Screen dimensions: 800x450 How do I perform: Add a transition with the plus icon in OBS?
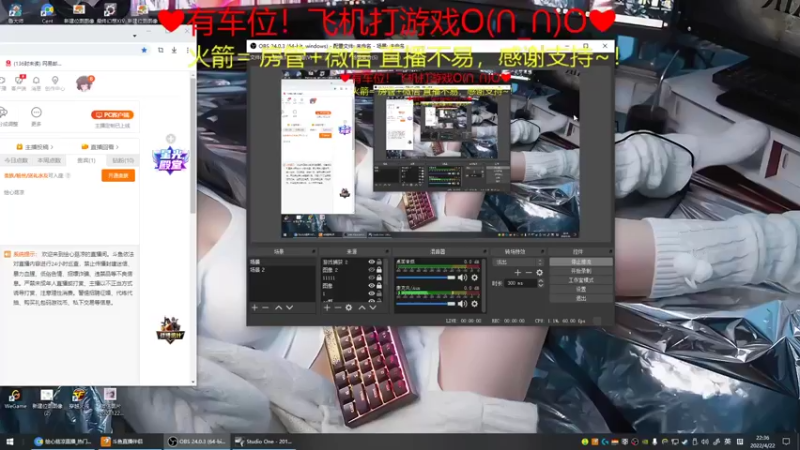(x=517, y=272)
